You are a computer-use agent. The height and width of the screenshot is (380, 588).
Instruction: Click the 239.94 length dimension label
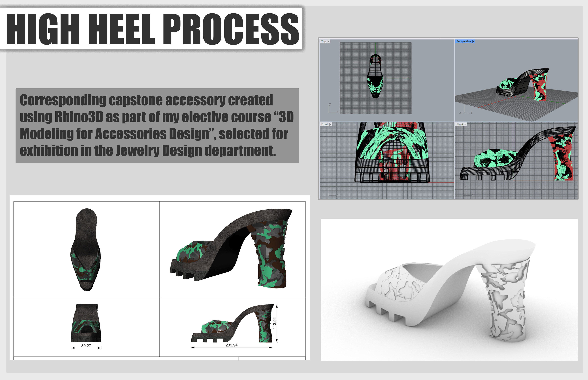[x=232, y=345]
